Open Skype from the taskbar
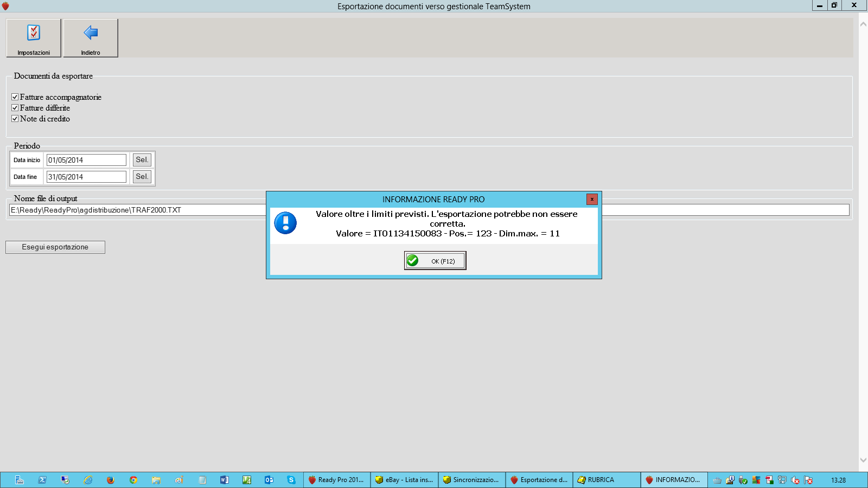The height and width of the screenshot is (488, 868). pos(291,480)
